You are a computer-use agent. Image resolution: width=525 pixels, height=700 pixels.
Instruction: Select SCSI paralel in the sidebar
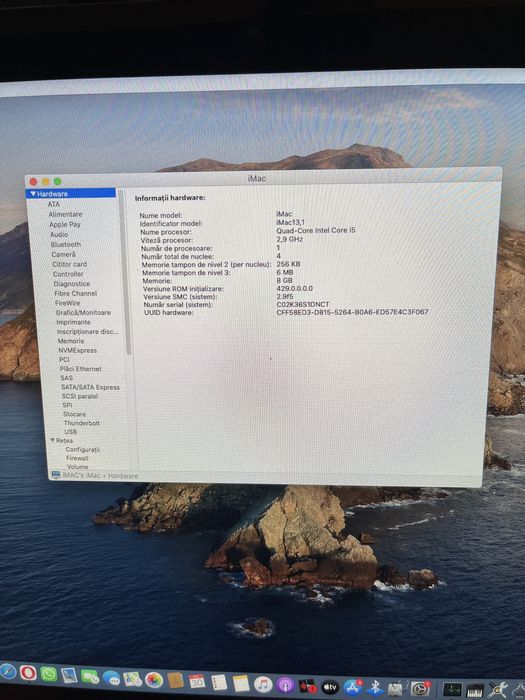[x=80, y=396]
